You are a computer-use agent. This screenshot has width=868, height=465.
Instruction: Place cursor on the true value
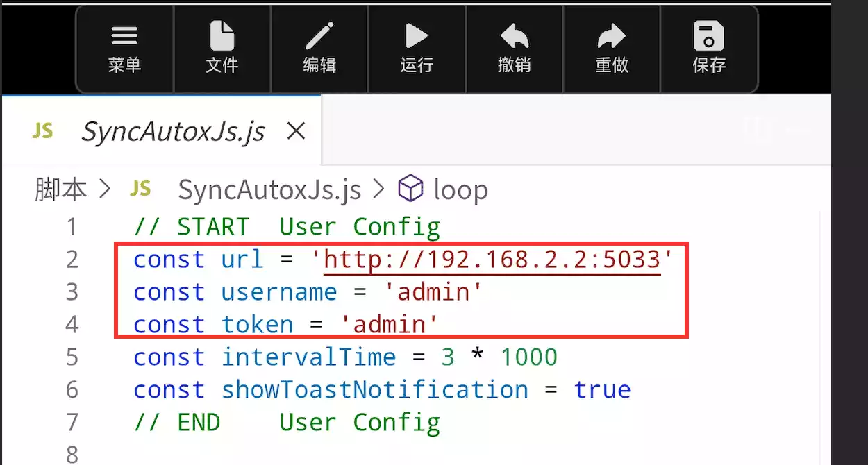(602, 390)
